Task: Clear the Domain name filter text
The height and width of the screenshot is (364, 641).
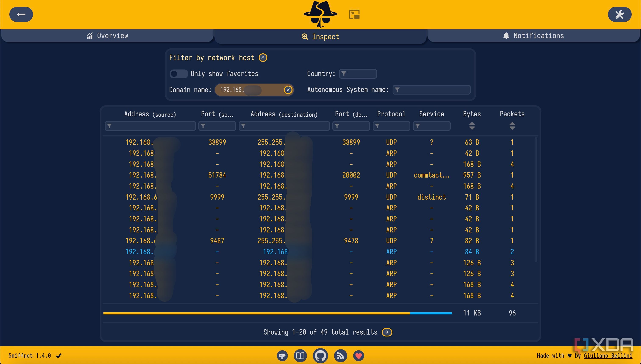Action: coord(288,90)
